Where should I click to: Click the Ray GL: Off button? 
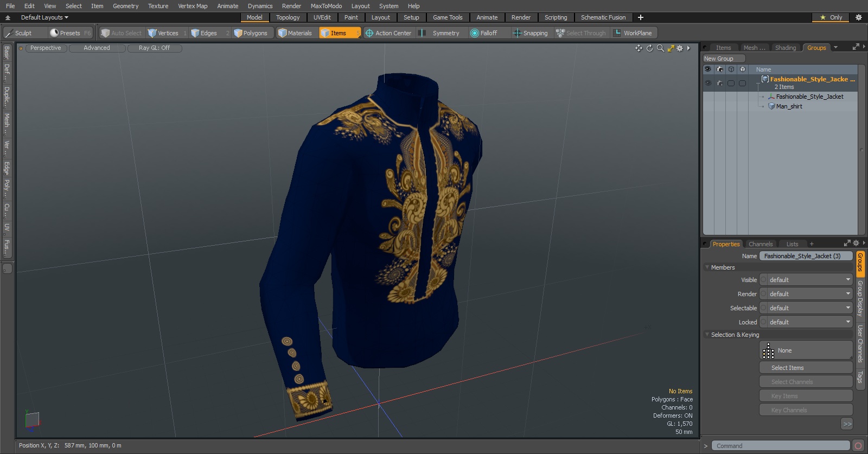[x=154, y=48]
